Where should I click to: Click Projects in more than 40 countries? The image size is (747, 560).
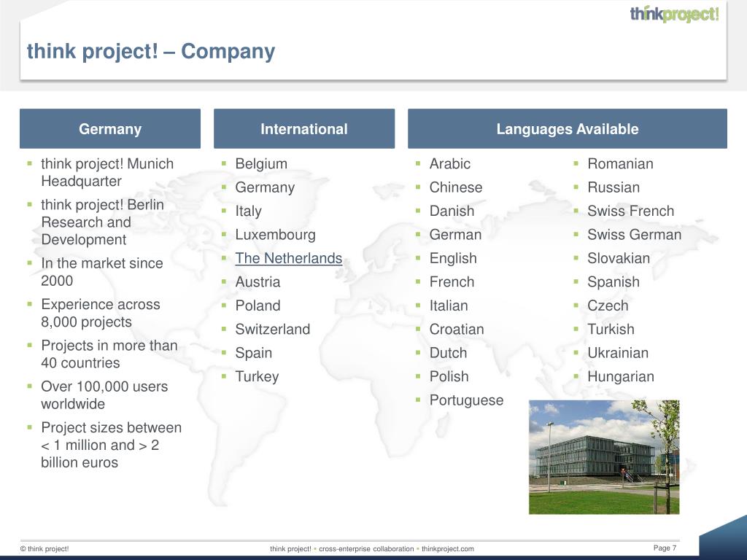tap(109, 354)
